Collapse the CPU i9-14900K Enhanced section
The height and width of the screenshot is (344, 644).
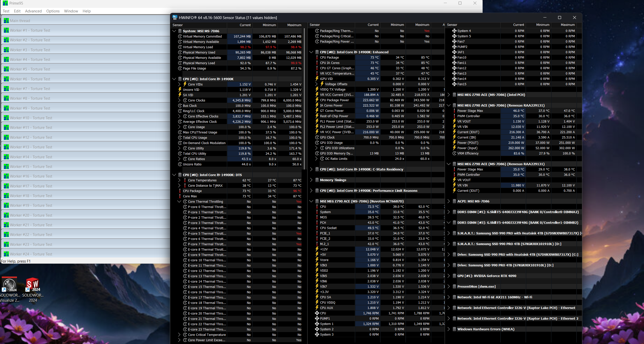311,52
